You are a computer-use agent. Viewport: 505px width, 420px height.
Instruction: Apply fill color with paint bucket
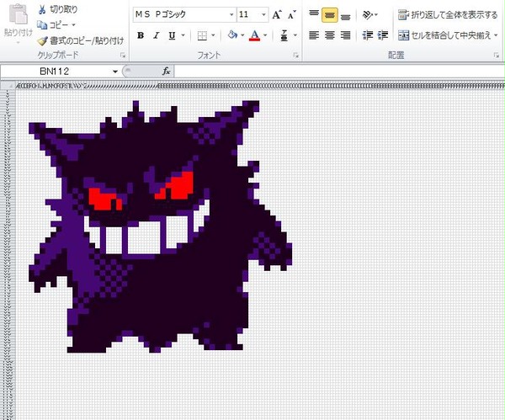[232, 35]
